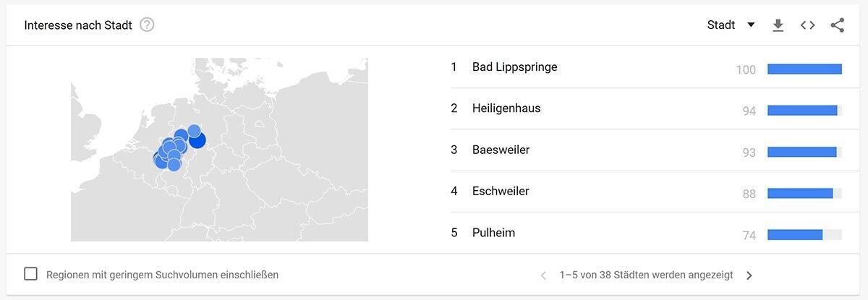Image resolution: width=868 pixels, height=300 pixels.
Task: Select Bad Lippspringe in the city list
Action: pyautogui.click(x=514, y=67)
